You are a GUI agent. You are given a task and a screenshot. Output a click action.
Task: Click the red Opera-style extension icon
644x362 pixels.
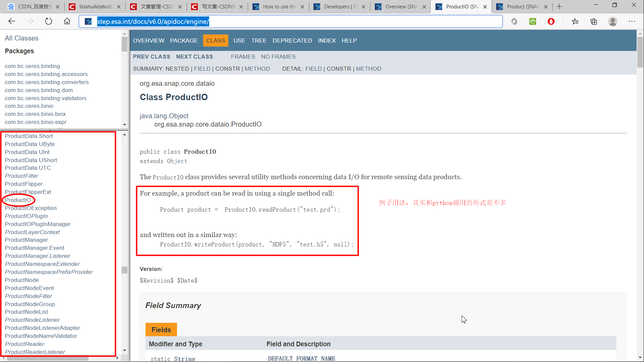551,21
